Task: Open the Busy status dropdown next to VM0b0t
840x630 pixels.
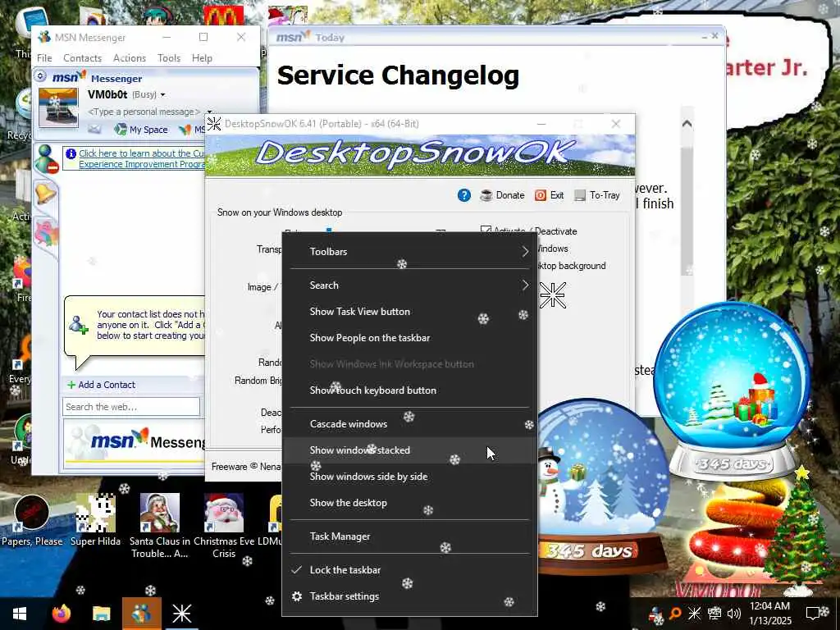Action: click(163, 95)
